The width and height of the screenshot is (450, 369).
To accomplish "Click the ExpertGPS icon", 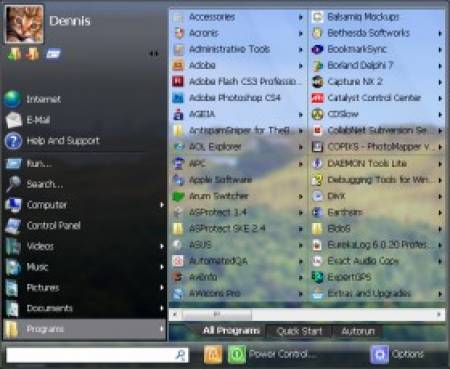I will pos(317,277).
